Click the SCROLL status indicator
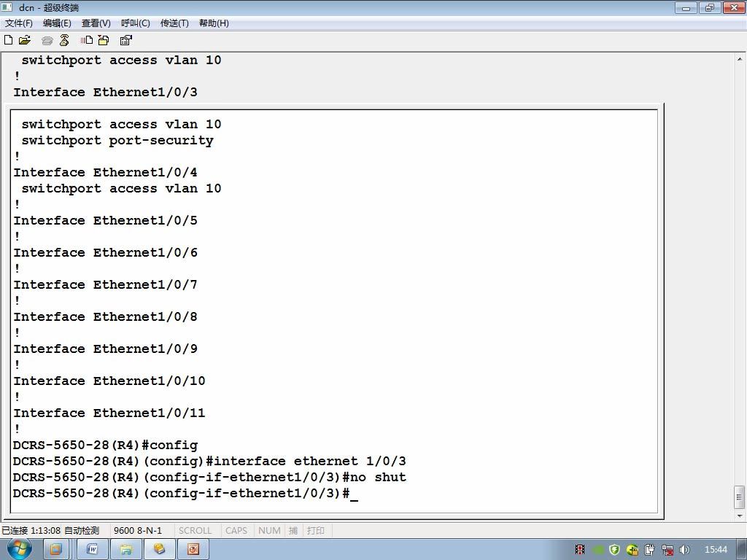747x560 pixels. 195,531
